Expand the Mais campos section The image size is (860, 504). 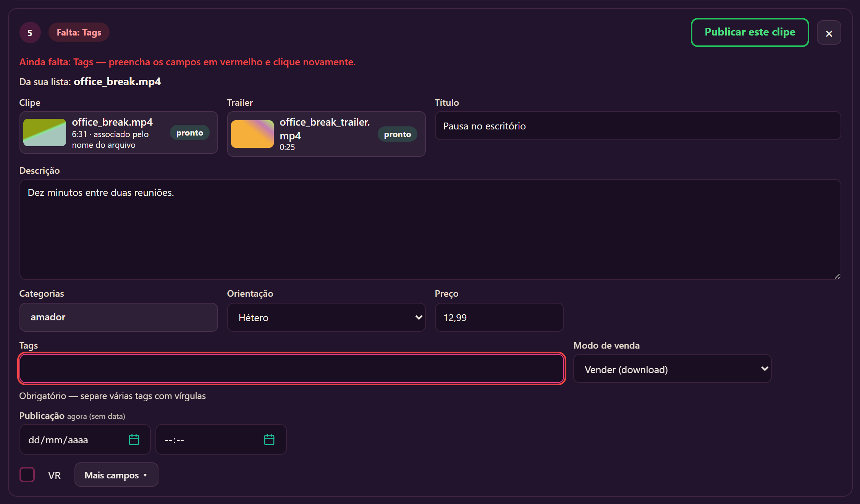tap(116, 475)
